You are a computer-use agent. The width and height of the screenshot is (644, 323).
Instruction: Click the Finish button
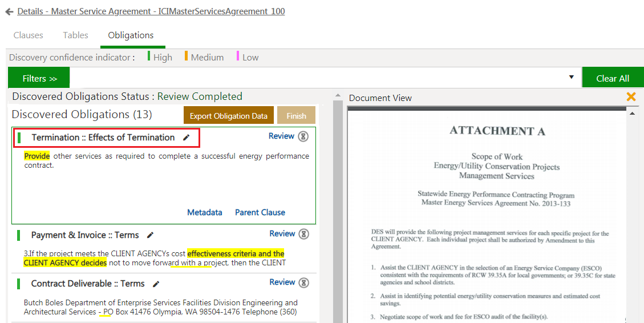(296, 116)
